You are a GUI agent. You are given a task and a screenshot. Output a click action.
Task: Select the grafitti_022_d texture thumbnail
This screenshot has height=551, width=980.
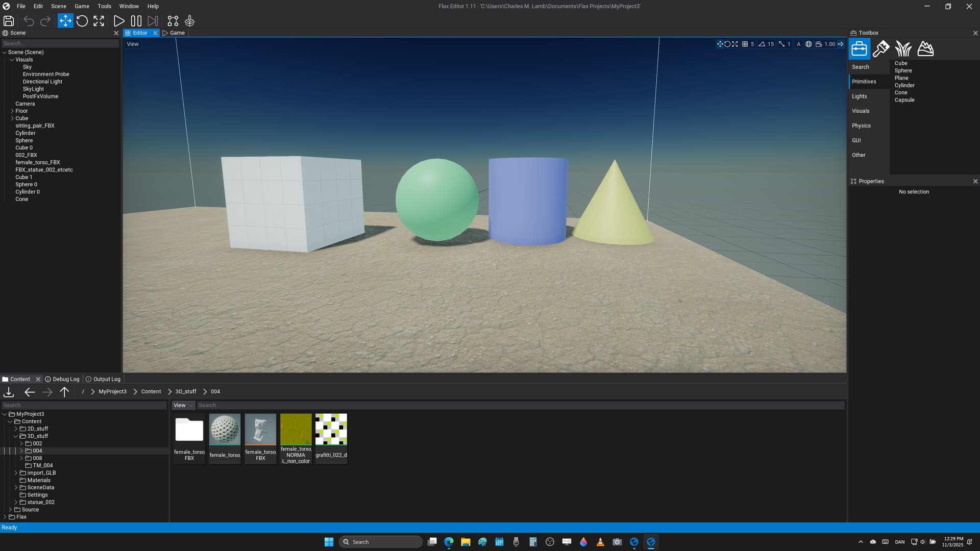coord(331,430)
